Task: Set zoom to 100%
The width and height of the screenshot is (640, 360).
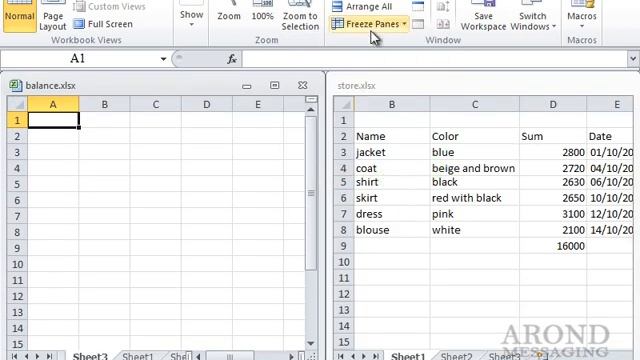Action: coord(262,16)
